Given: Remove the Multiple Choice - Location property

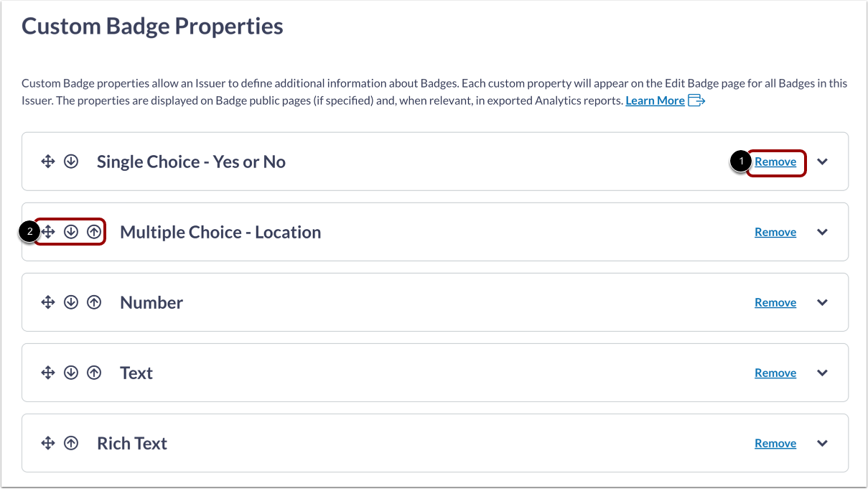Looking at the screenshot, I should coord(775,231).
